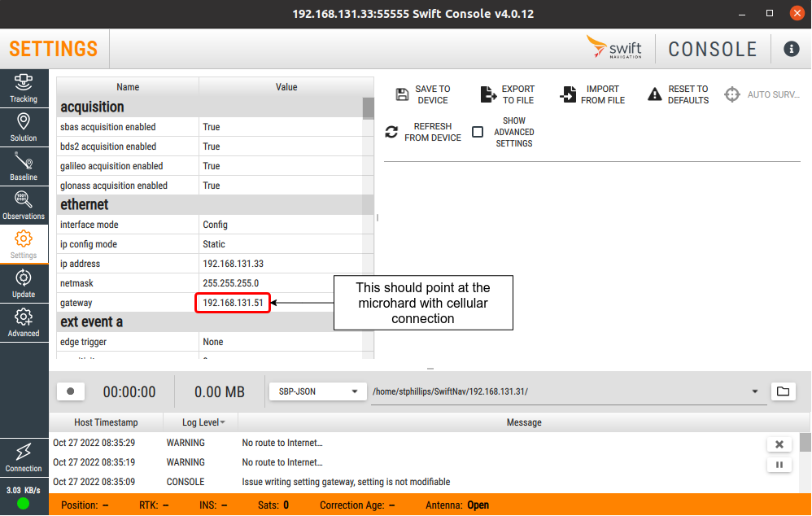Open the Baseline panel icon
Screen dimensions: 812x516
(24, 166)
